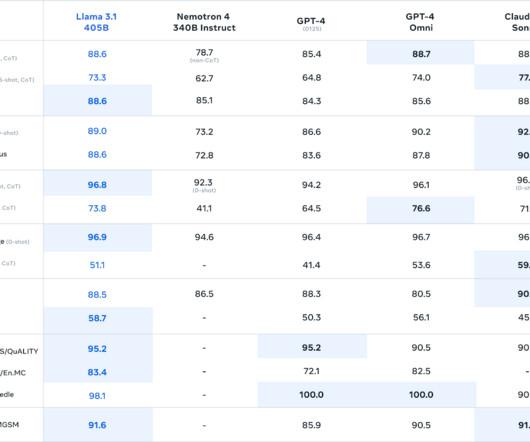Select the 78.7 non-CoT Nemotron value

click(x=204, y=55)
